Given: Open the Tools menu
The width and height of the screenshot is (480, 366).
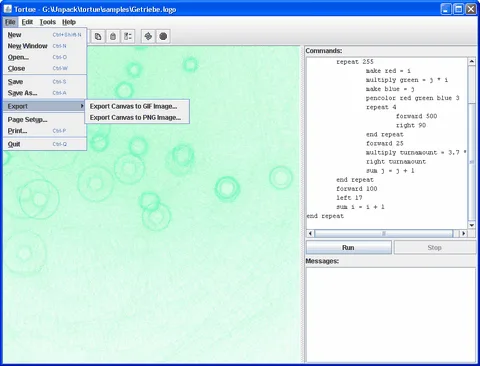Looking at the screenshot, I should pos(48,22).
